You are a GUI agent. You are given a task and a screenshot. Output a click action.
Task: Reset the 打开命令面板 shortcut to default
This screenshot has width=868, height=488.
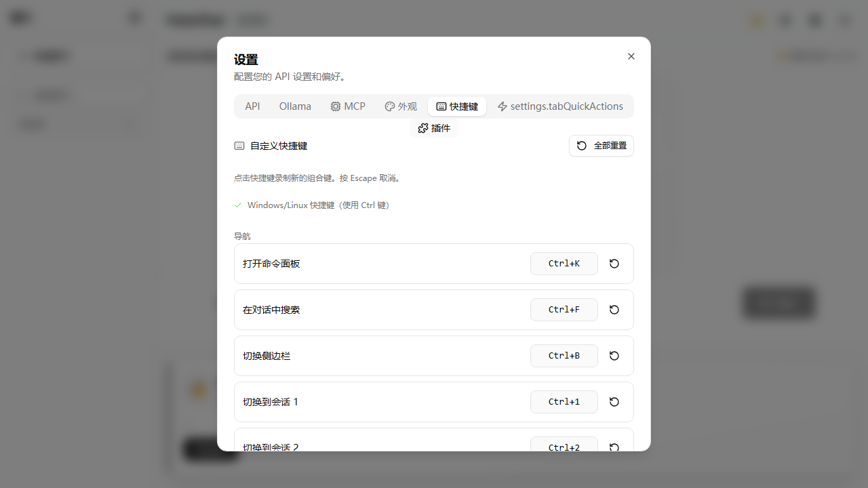tap(614, 264)
